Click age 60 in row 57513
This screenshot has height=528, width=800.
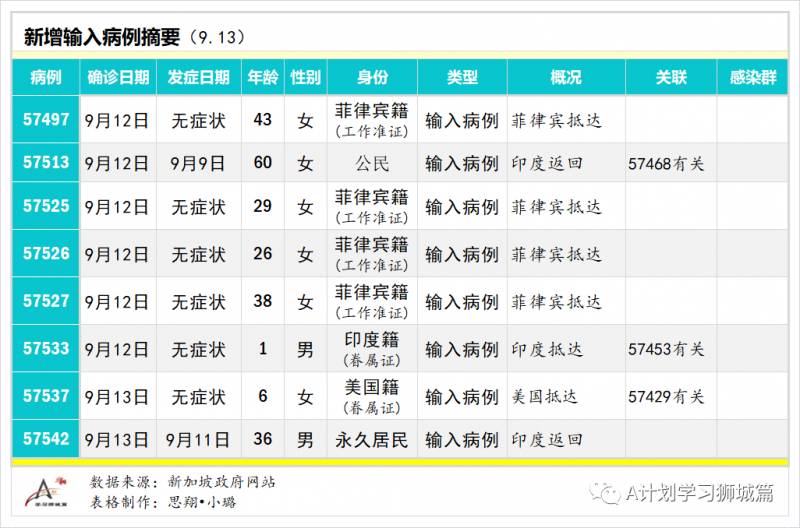(263, 162)
